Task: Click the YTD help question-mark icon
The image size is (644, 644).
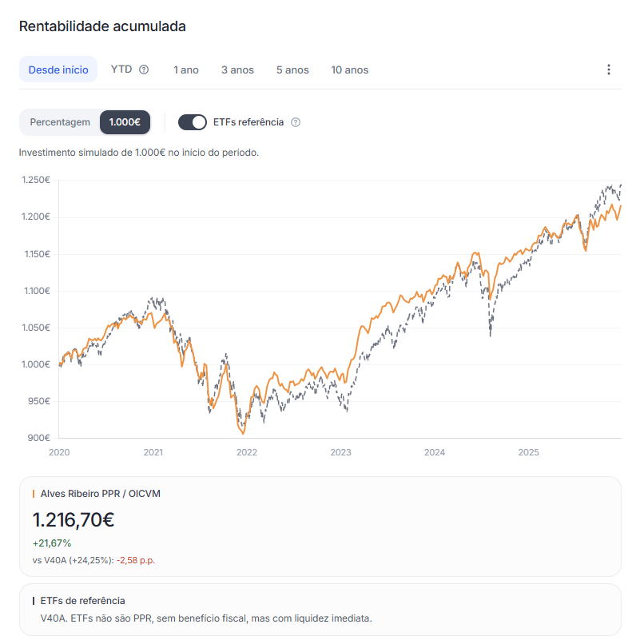Action: tap(144, 70)
